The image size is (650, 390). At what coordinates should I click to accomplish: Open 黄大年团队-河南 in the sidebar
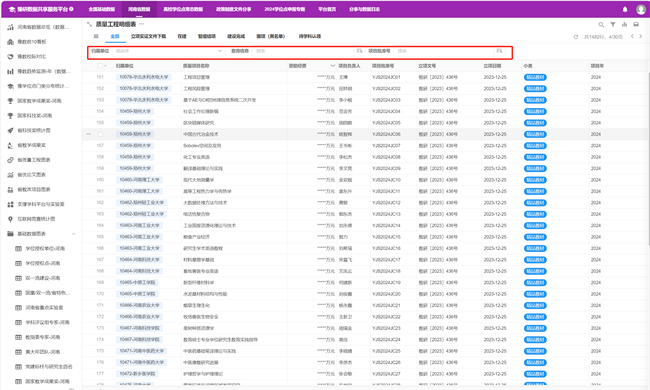coord(43,352)
